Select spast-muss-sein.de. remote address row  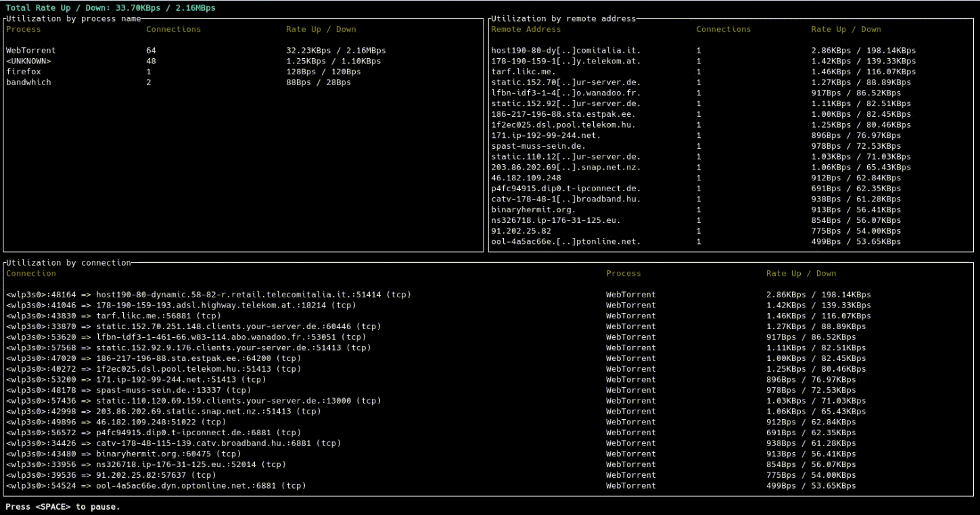(x=732, y=146)
